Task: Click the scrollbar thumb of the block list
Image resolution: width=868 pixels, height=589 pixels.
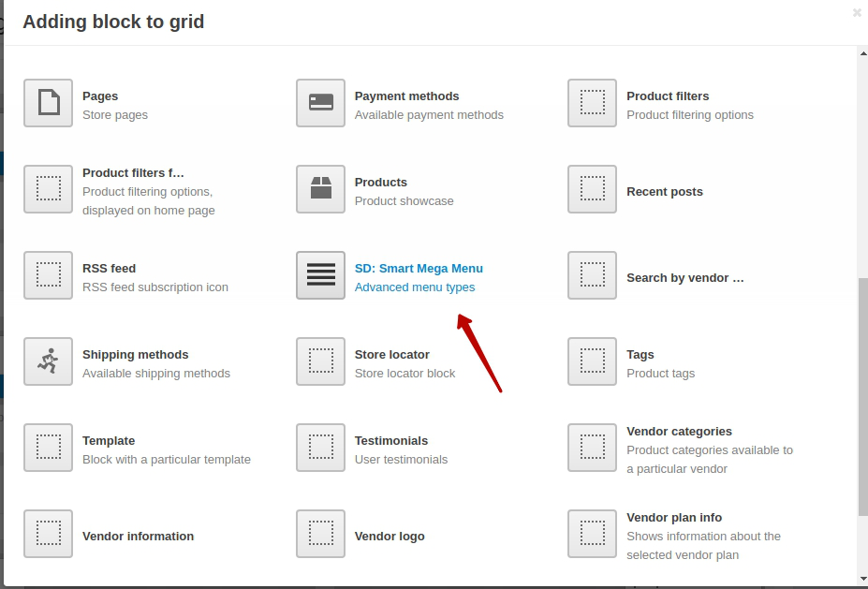Action: tap(863, 397)
